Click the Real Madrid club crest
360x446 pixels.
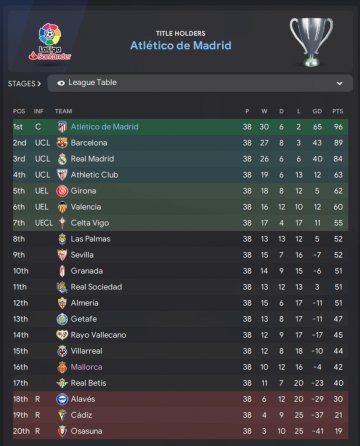tap(62, 159)
